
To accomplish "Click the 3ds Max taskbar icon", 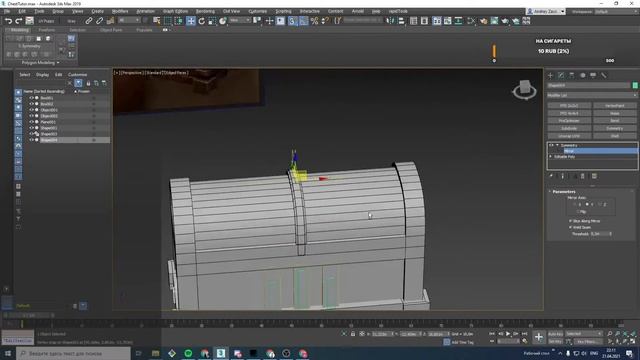I will 221,353.
